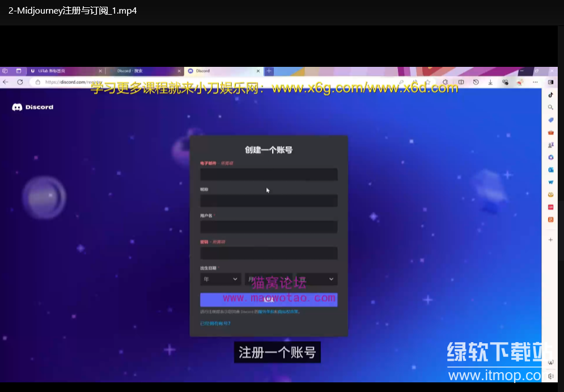Reload the page with refresh icon
Image resolution: width=564 pixels, height=392 pixels.
coord(20,82)
